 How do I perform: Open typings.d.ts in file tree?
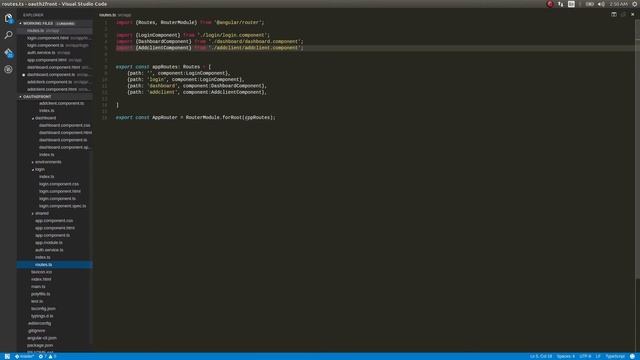tap(42, 316)
